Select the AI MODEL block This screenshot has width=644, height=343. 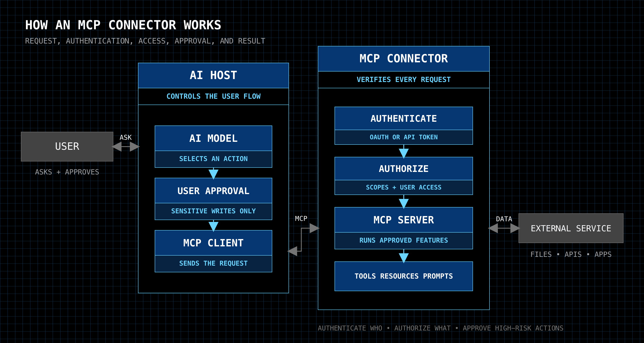pos(213,146)
